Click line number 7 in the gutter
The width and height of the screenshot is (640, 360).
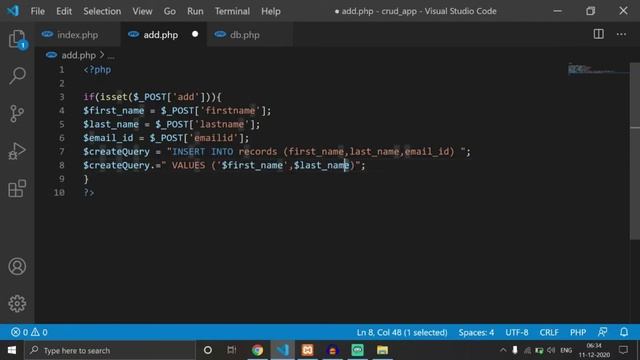click(x=62, y=151)
